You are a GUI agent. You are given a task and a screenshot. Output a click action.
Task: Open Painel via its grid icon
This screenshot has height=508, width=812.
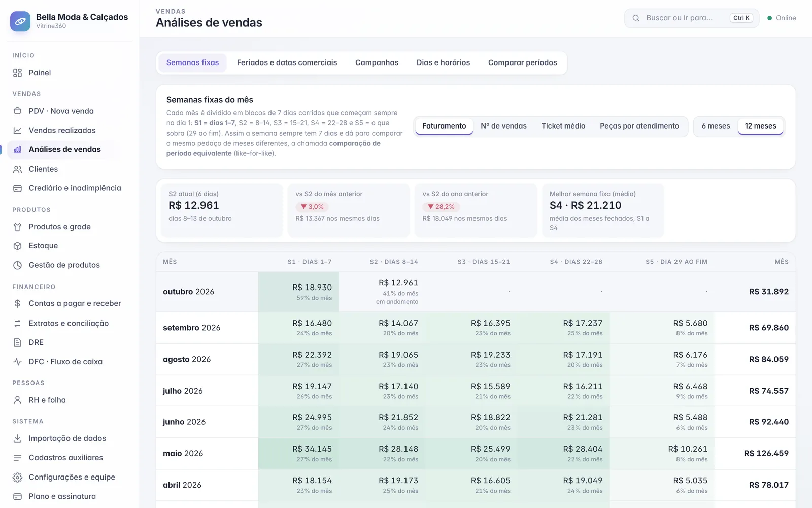click(17, 73)
